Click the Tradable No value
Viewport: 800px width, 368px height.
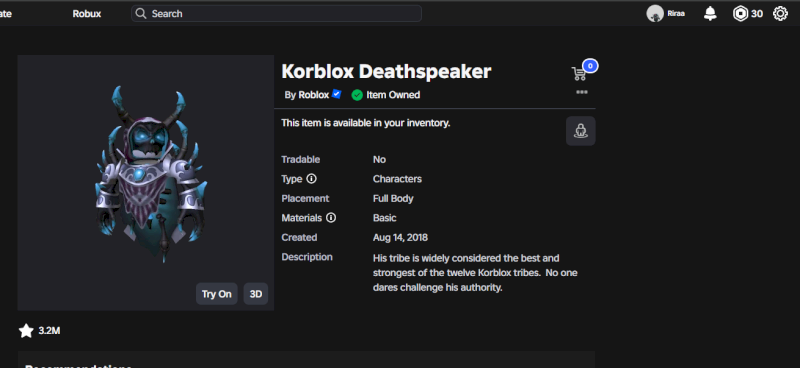point(379,160)
